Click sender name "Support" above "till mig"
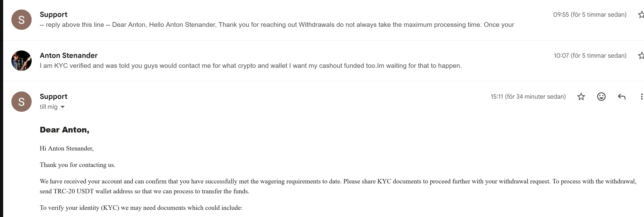Screen dimensions: 644x217 54,97
